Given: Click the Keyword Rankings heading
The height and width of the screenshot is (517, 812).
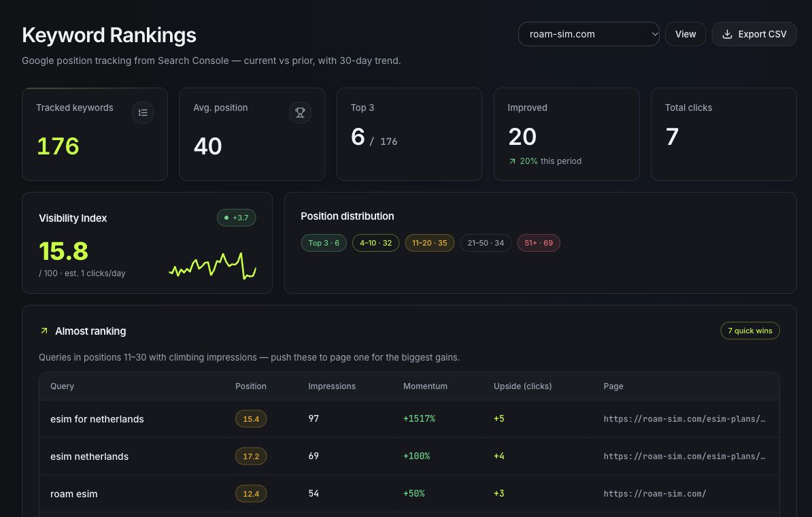Looking at the screenshot, I should pos(109,35).
